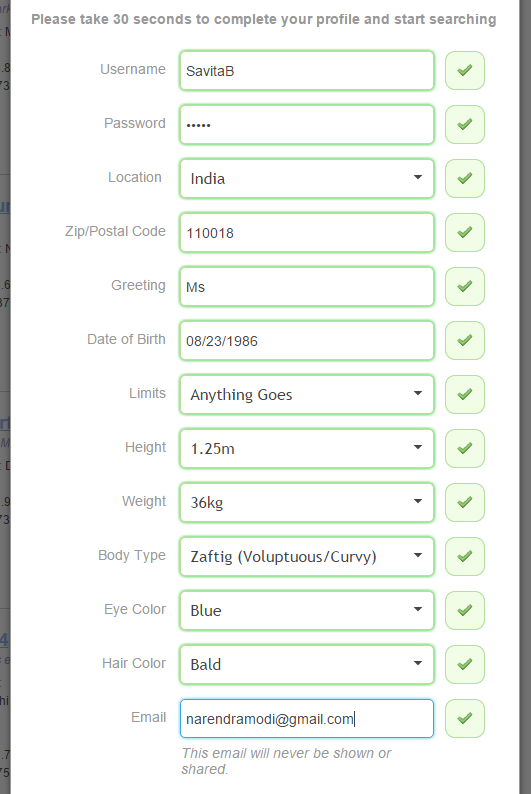Click the checkmark icon next to Password
The height and width of the screenshot is (794, 531).
click(465, 125)
